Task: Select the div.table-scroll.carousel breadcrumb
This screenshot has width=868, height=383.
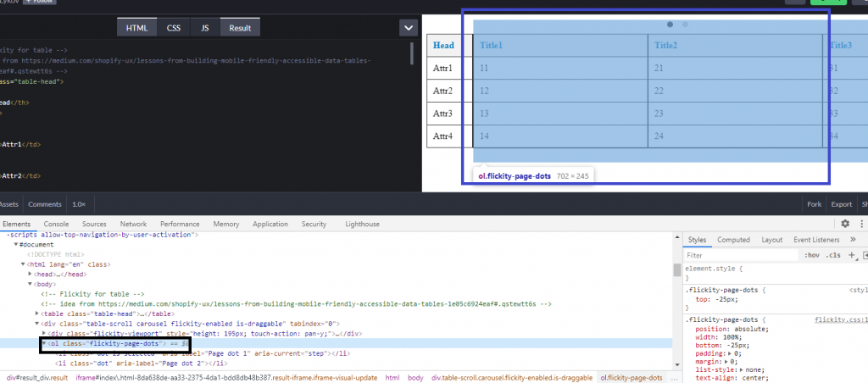Action: click(512, 378)
